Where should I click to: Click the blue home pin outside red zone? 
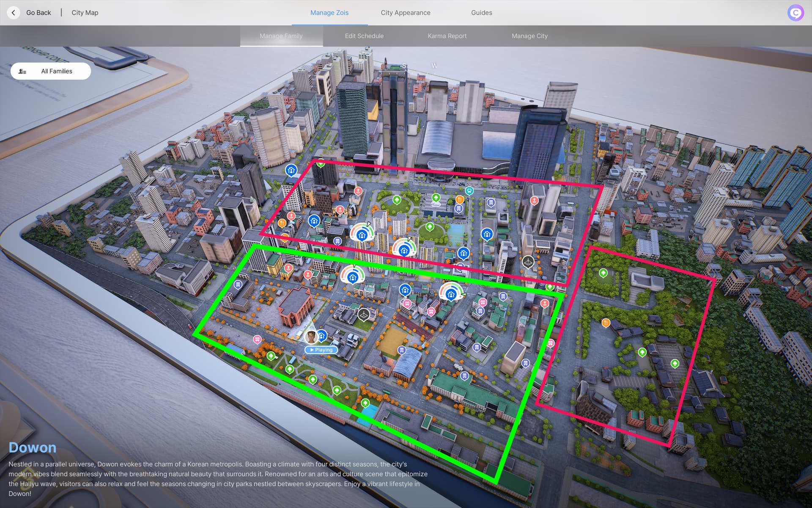click(x=291, y=170)
